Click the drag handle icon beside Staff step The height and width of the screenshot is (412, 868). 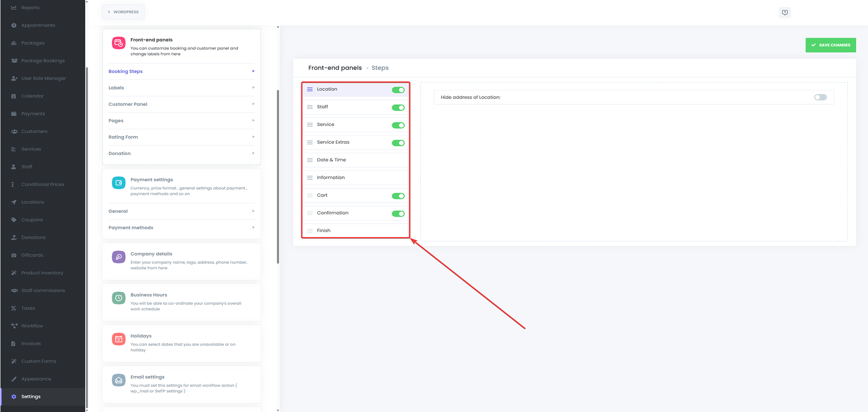pyautogui.click(x=310, y=107)
